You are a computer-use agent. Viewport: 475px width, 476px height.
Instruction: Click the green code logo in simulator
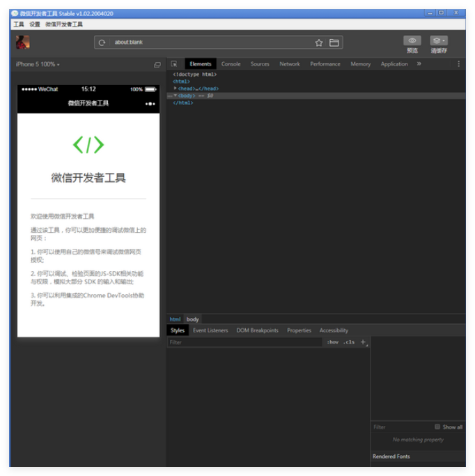(88, 145)
